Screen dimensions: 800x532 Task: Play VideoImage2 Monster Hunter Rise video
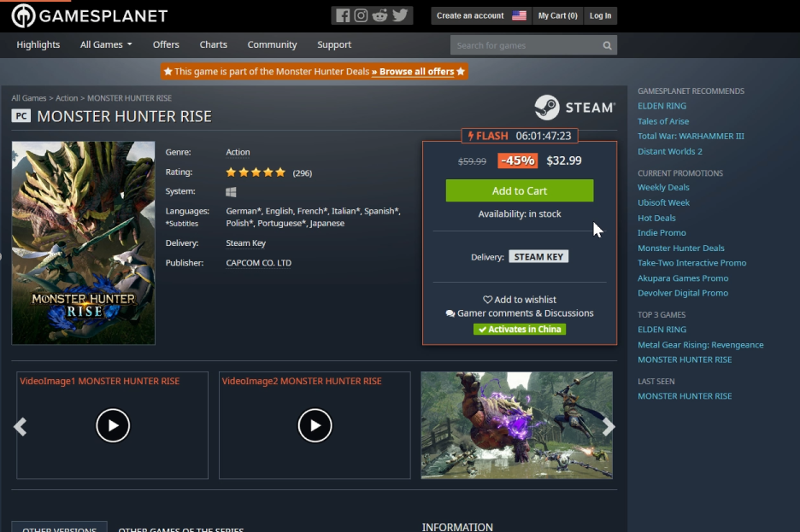[x=315, y=425]
